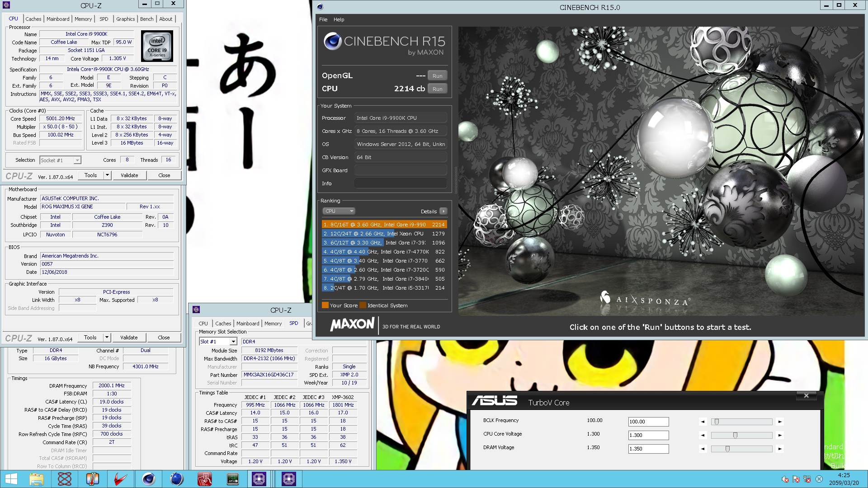The image size is (868, 488).
Task: Click Tools button in top CPU-Z window
Action: click(91, 175)
